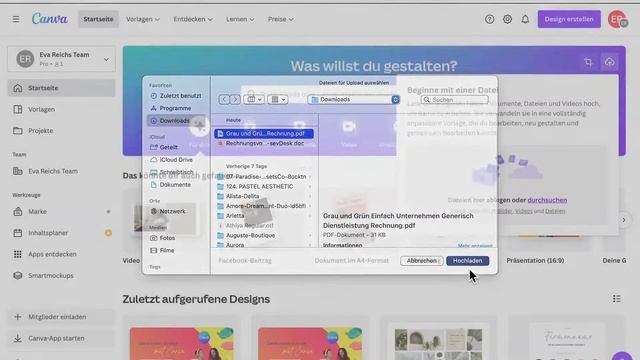Select Downloads in the dialog sidebar
This screenshot has width=640, height=360.
pyautogui.click(x=176, y=121)
